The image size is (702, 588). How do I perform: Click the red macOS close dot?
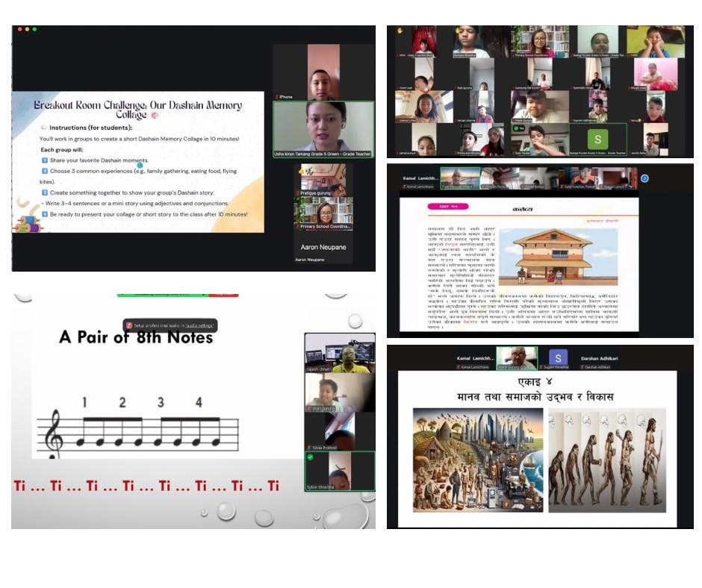pos(20,30)
